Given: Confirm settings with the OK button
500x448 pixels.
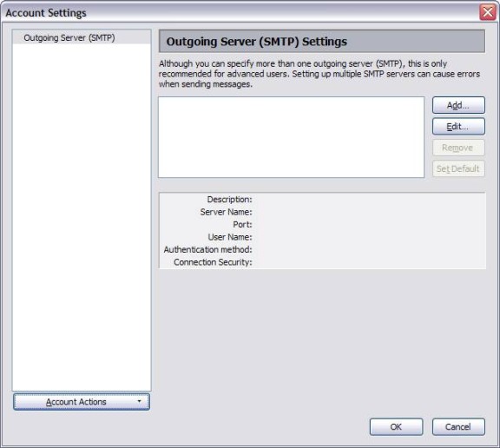Looking at the screenshot, I should click(x=396, y=426).
